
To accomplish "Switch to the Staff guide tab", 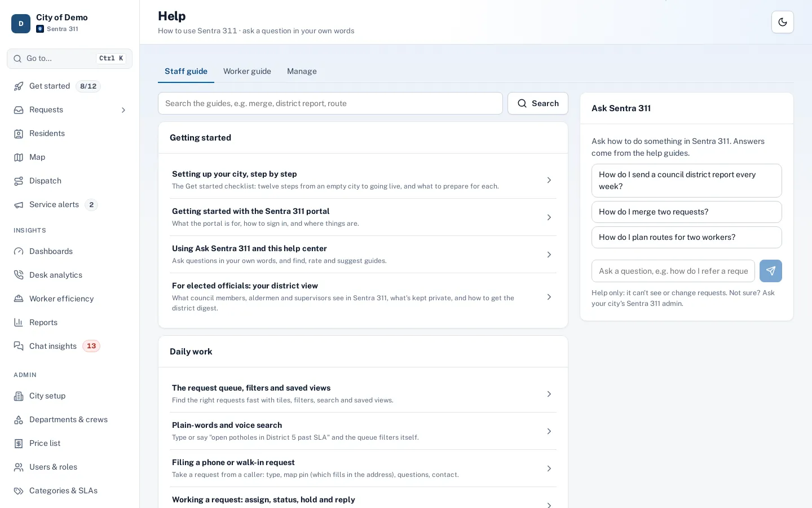I will (186, 71).
